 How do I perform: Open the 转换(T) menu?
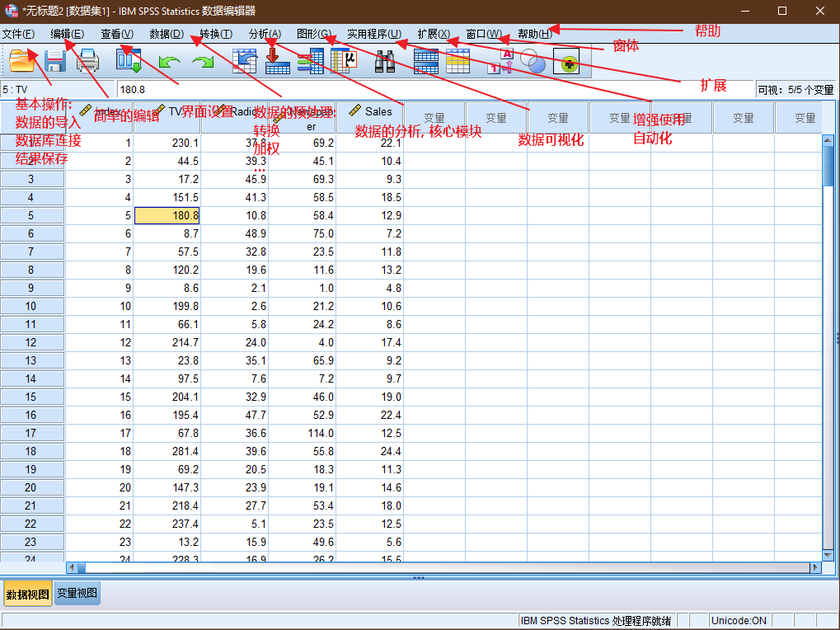coord(216,34)
